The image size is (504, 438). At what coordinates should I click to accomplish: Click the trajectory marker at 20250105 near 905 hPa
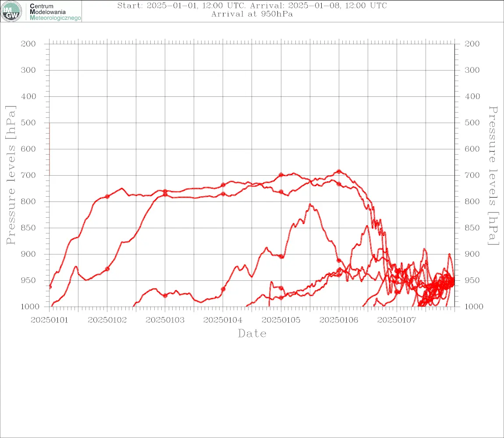click(281, 256)
